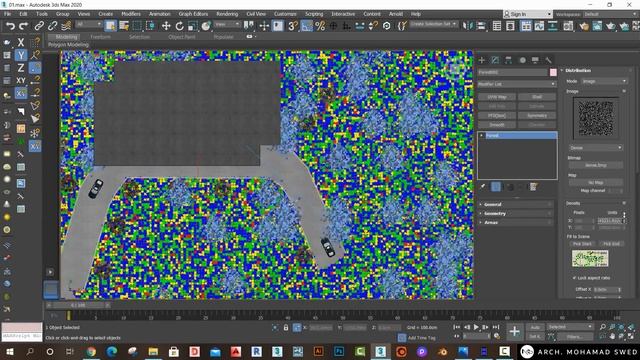Constrain to Z axis button
640x360 pixels.
[x=21, y=68]
